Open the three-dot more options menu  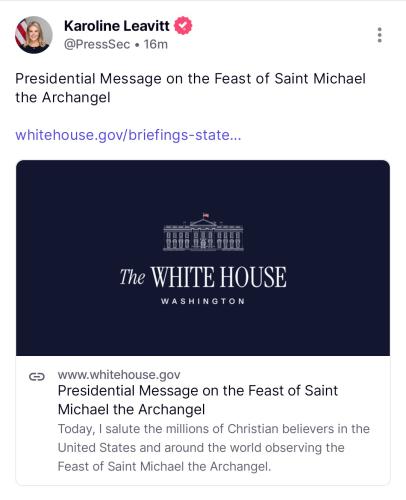(x=379, y=35)
